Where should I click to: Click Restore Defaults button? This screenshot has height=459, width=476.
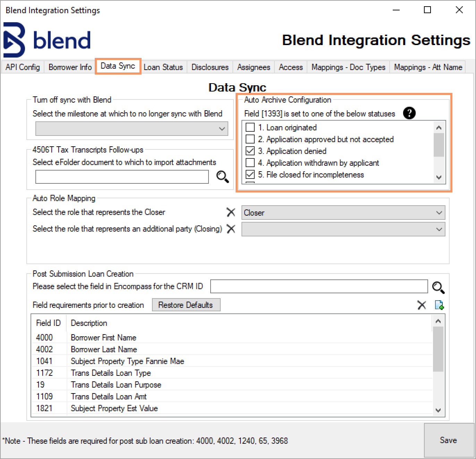pyautogui.click(x=186, y=305)
